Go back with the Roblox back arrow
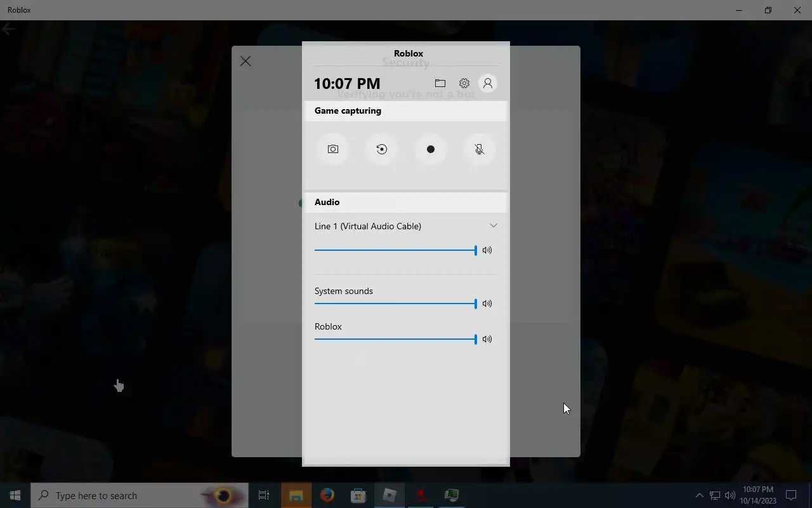Viewport: 812px width, 508px height. (8, 29)
